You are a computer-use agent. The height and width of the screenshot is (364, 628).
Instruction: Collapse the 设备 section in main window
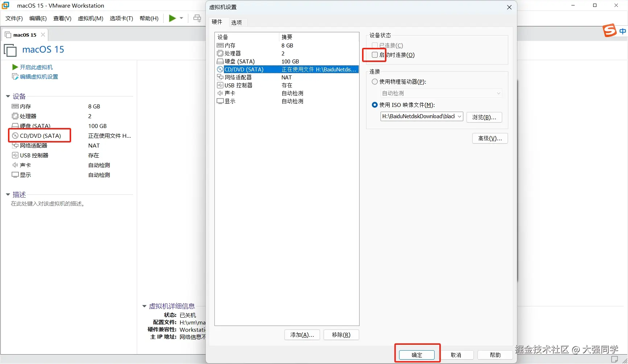coord(8,96)
